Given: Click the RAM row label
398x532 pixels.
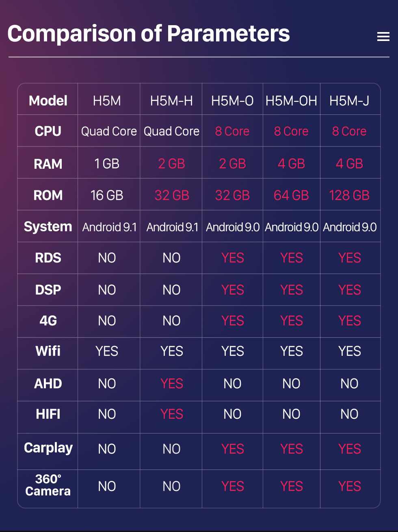Looking at the screenshot, I should [48, 164].
